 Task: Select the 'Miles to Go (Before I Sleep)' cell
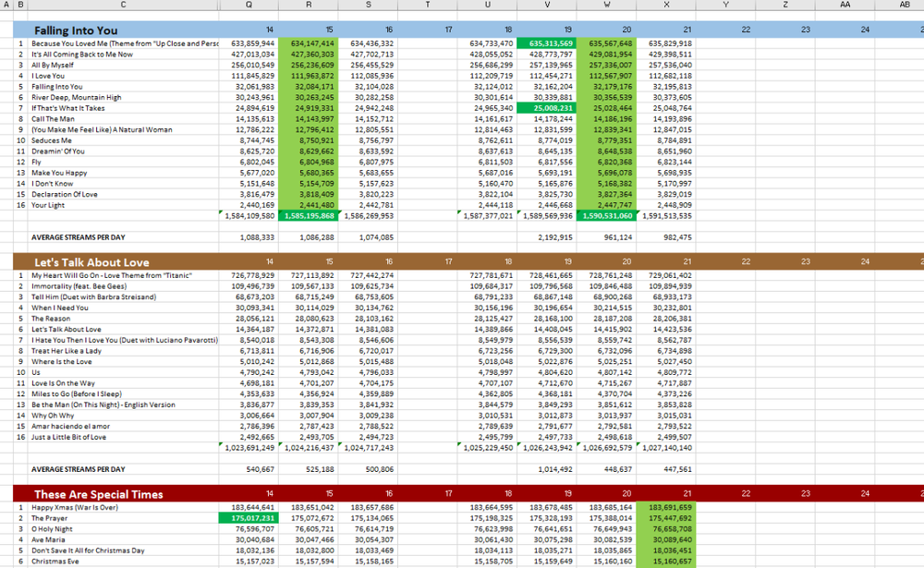click(x=123, y=394)
